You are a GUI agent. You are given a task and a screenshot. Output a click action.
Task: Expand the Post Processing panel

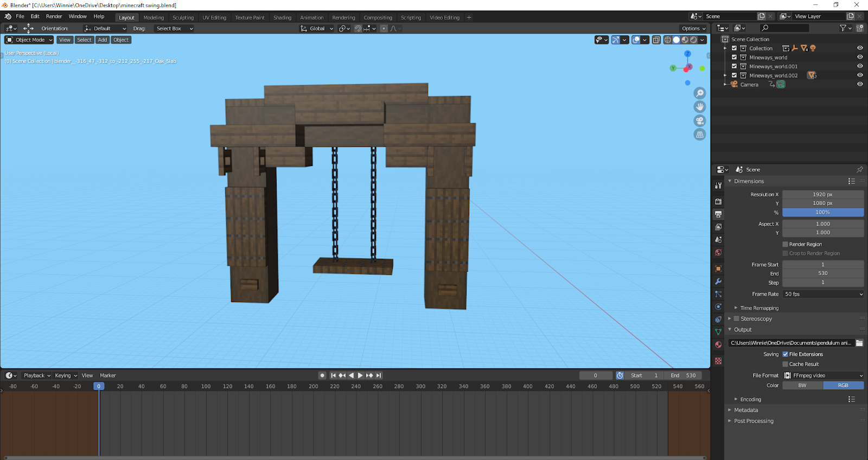pyautogui.click(x=730, y=421)
